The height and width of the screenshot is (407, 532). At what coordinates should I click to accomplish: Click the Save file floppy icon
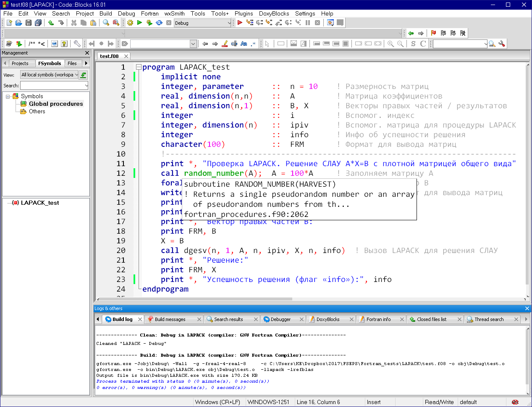pyautogui.click(x=29, y=23)
